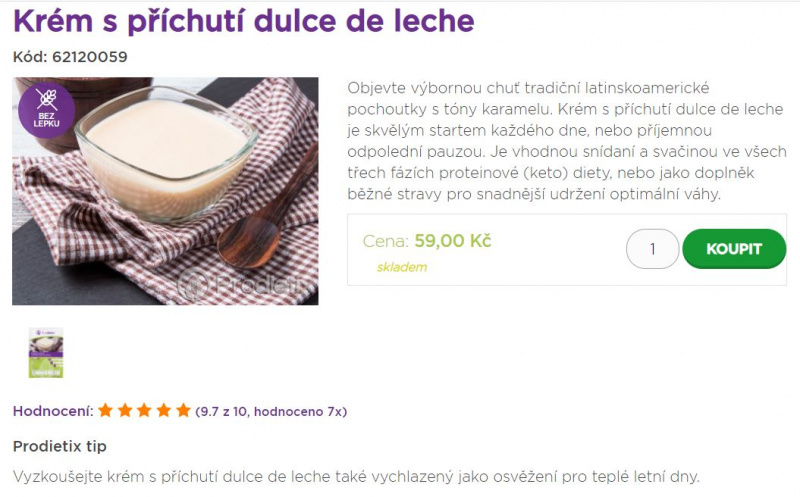Click the Hodnocení label
Screen dimensions: 800x497
click(53, 411)
